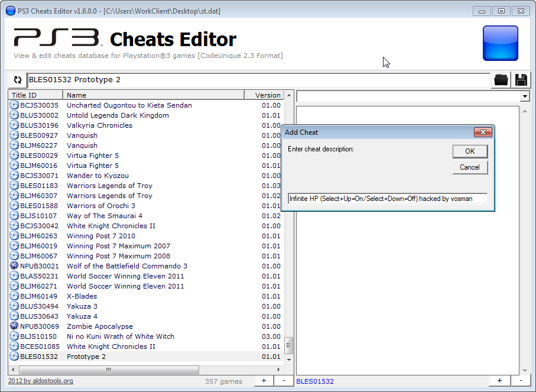This screenshot has width=536, height=392.
Task: Click the large blue square logo button
Action: coord(500,43)
